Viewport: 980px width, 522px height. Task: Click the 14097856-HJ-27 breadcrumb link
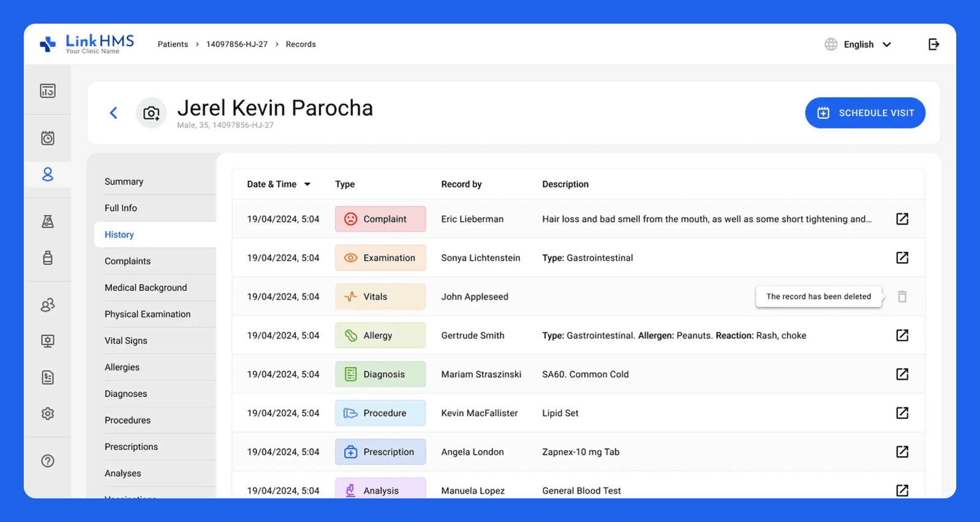point(236,44)
